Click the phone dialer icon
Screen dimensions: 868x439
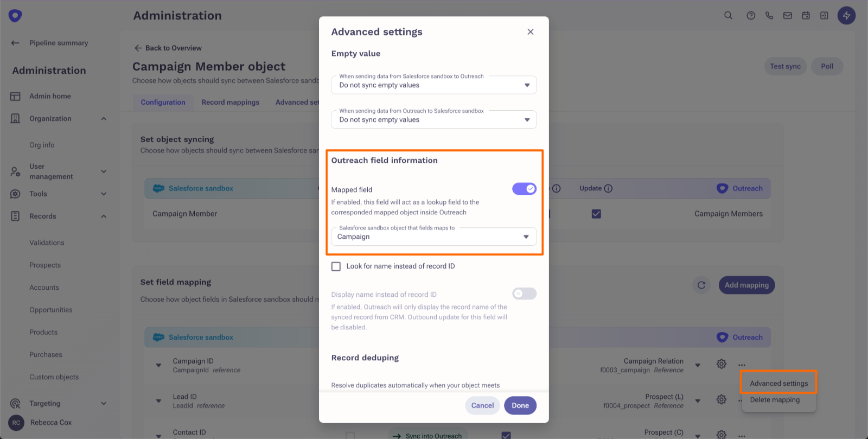pos(769,15)
